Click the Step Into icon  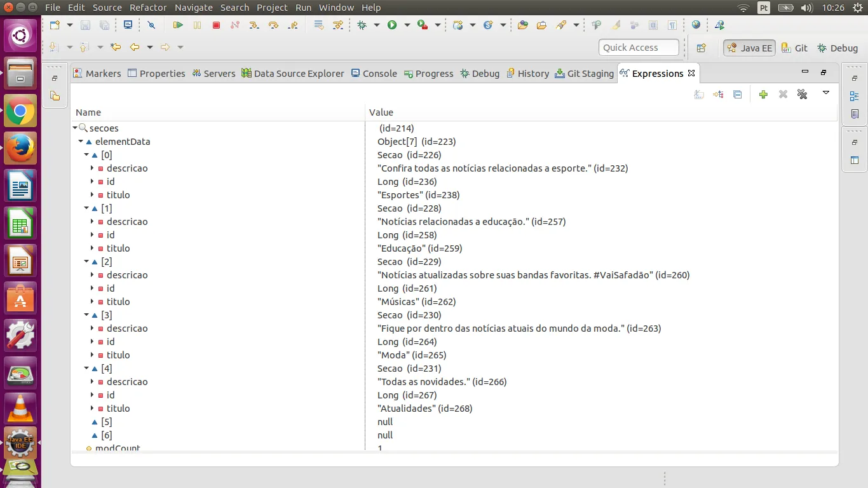254,25
